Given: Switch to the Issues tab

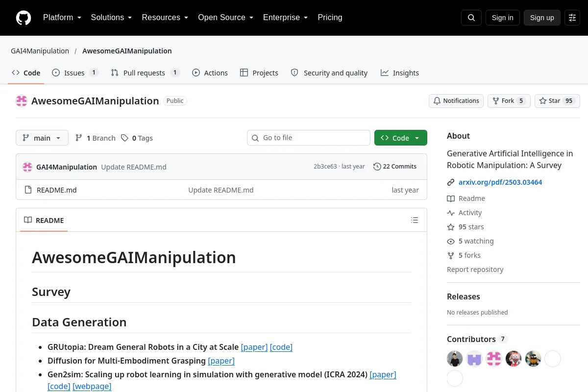Looking at the screenshot, I should point(75,73).
